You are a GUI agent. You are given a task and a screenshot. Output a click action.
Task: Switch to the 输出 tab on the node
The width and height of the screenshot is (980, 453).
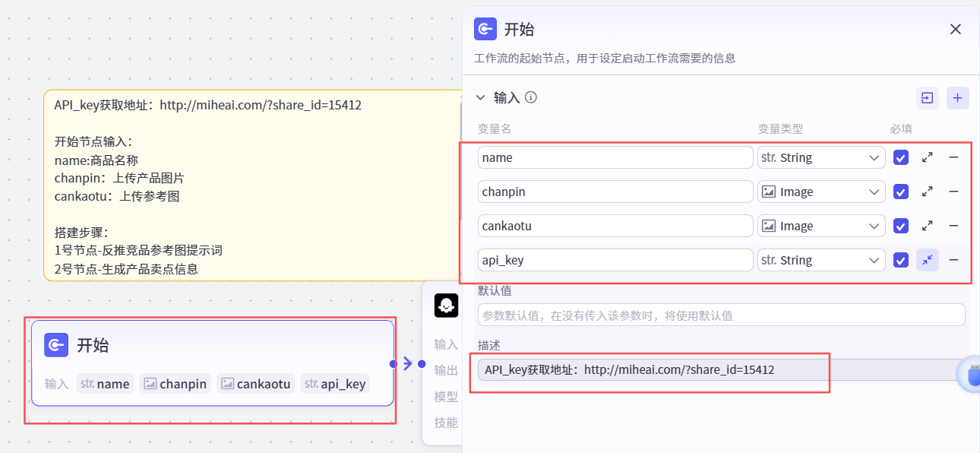[x=445, y=370]
